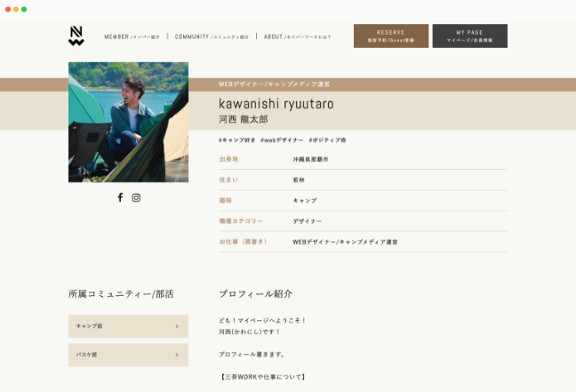Open the Instagram profile icon
576x392 pixels.
136,197
